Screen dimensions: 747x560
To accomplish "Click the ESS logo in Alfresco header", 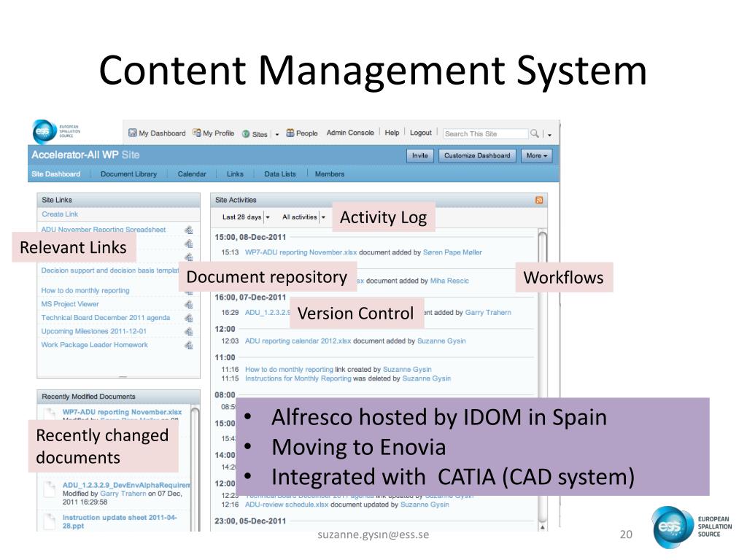I will click(x=56, y=131).
